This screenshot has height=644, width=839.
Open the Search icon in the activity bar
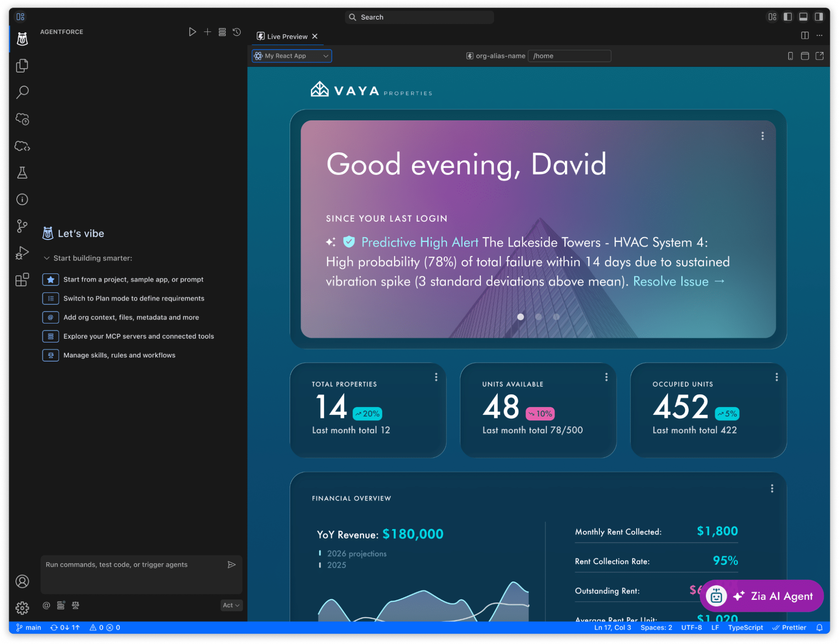(x=22, y=92)
